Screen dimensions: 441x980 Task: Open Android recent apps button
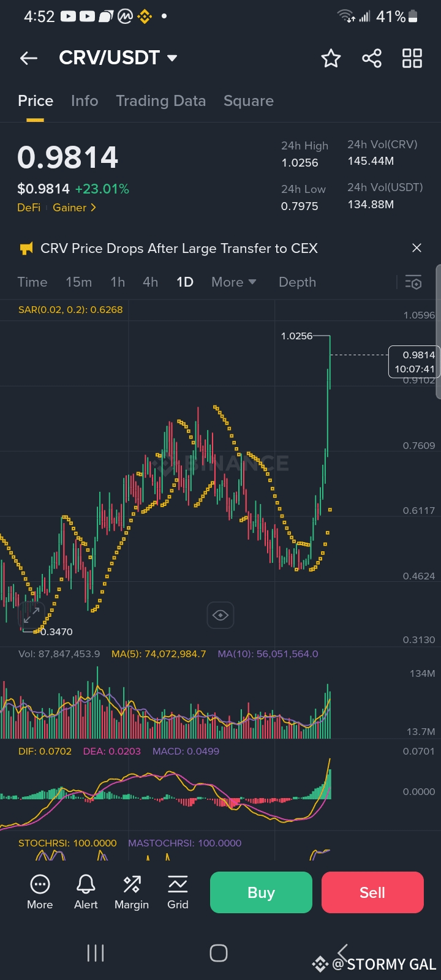[96, 953]
